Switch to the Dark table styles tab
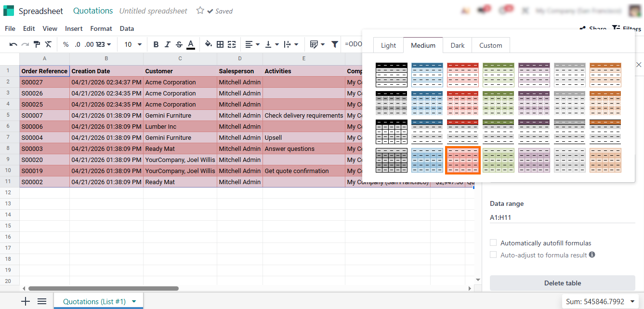Image resolution: width=644 pixels, height=309 pixels. point(457,45)
